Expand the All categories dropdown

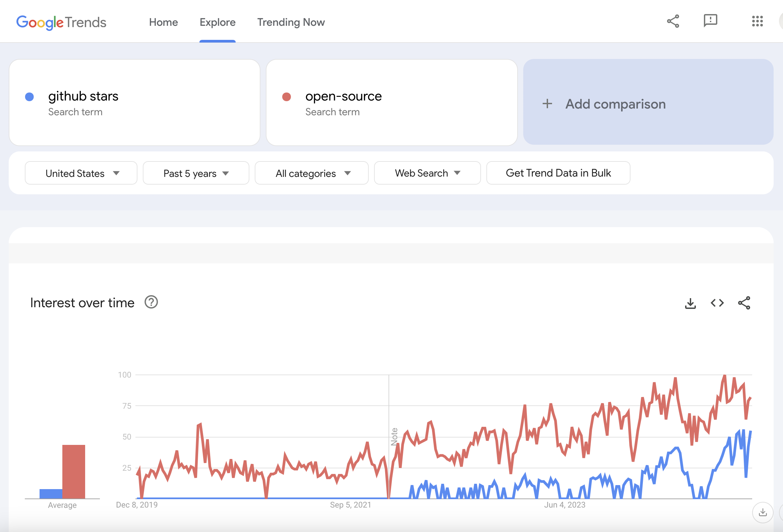[x=311, y=173]
